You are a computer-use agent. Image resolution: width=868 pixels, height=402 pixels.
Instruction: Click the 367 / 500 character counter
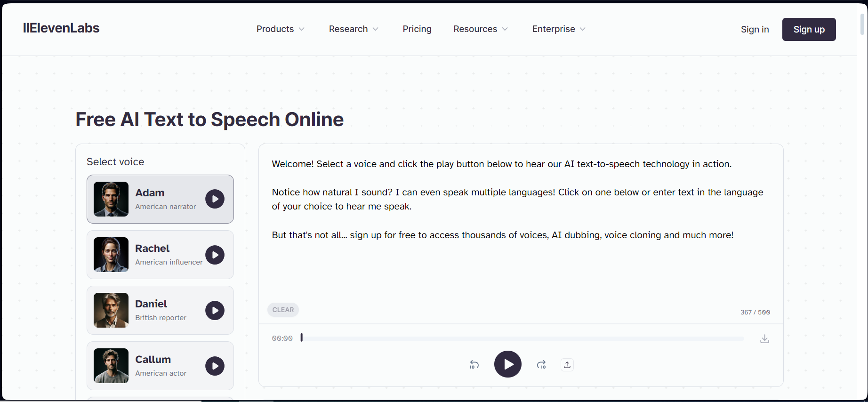point(755,312)
